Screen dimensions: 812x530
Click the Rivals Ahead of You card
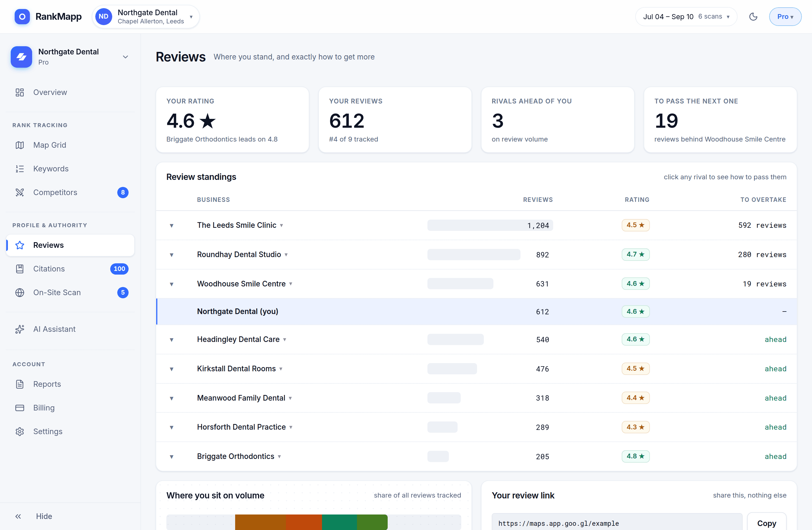tap(557, 120)
